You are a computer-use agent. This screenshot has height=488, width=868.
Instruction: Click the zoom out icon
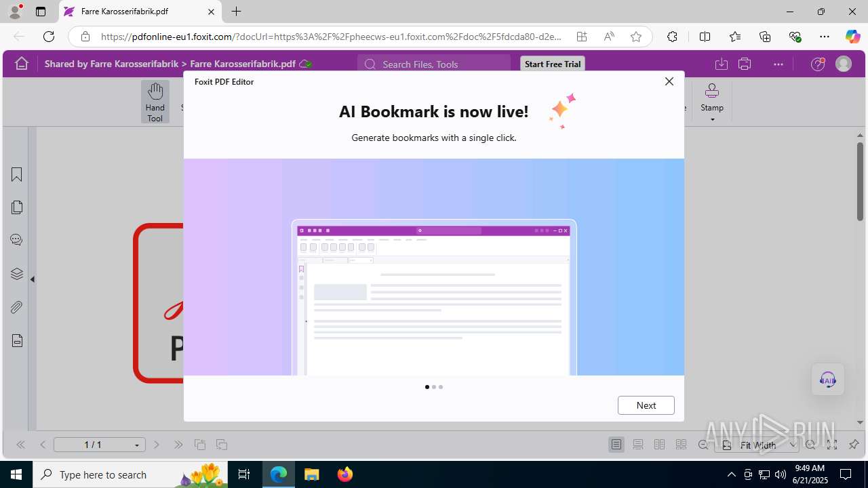pos(703,445)
